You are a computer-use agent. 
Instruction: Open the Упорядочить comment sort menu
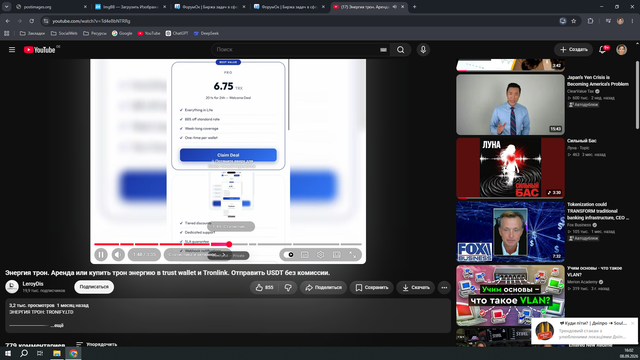(97, 344)
